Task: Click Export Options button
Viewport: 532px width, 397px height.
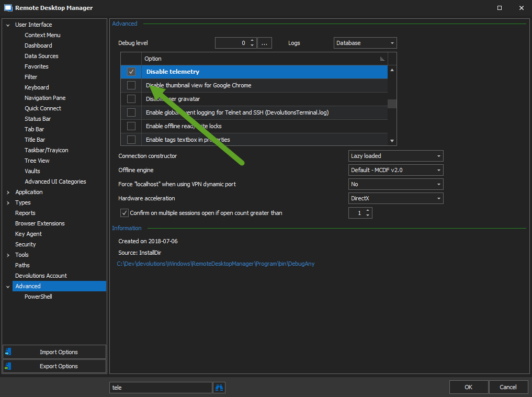Action: coord(54,366)
